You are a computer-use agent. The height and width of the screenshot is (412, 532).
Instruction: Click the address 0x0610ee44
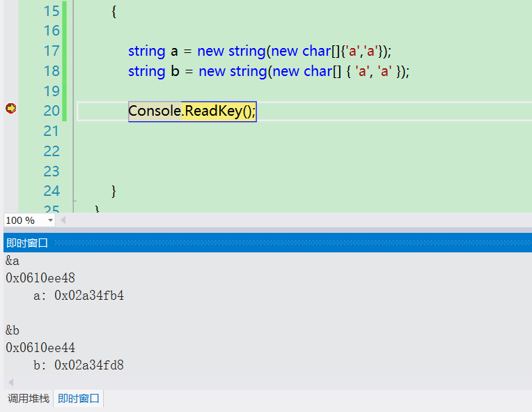coord(40,347)
